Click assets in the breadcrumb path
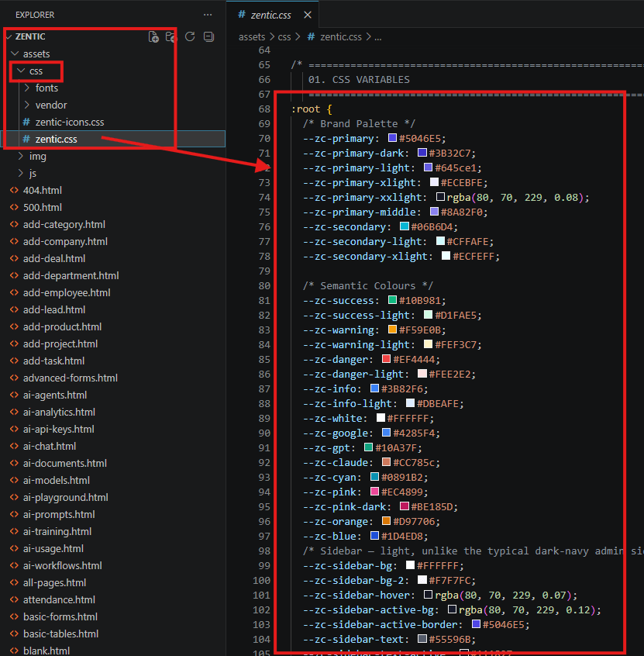This screenshot has height=656, width=644. (252, 37)
